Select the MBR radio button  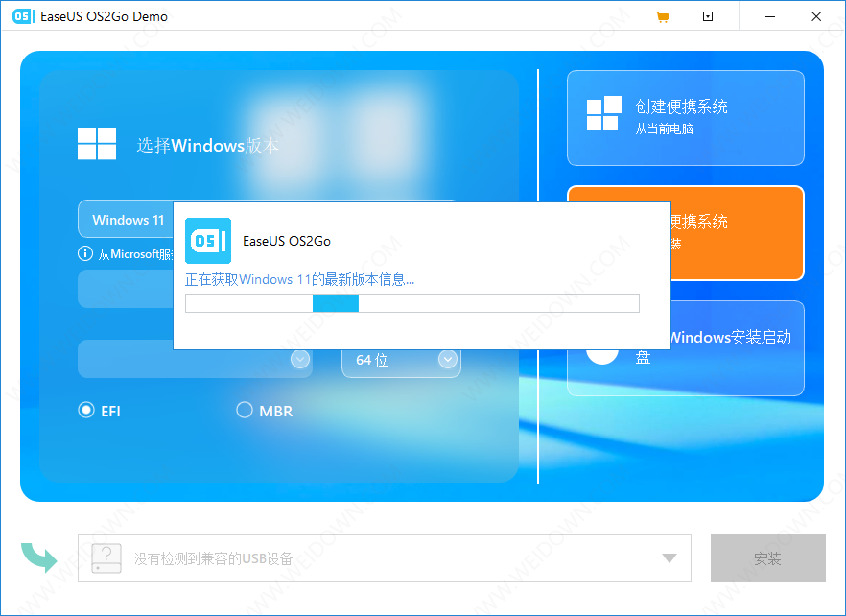coord(245,411)
